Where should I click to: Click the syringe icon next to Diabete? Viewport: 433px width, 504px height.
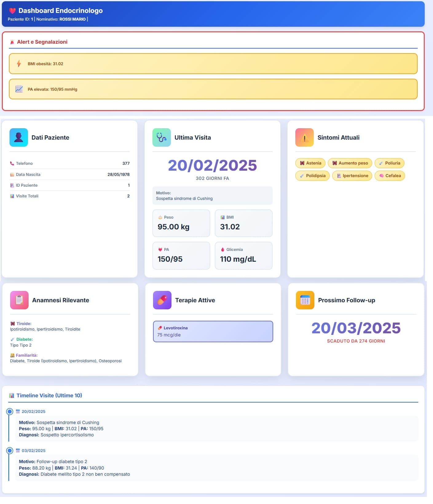(x=13, y=339)
